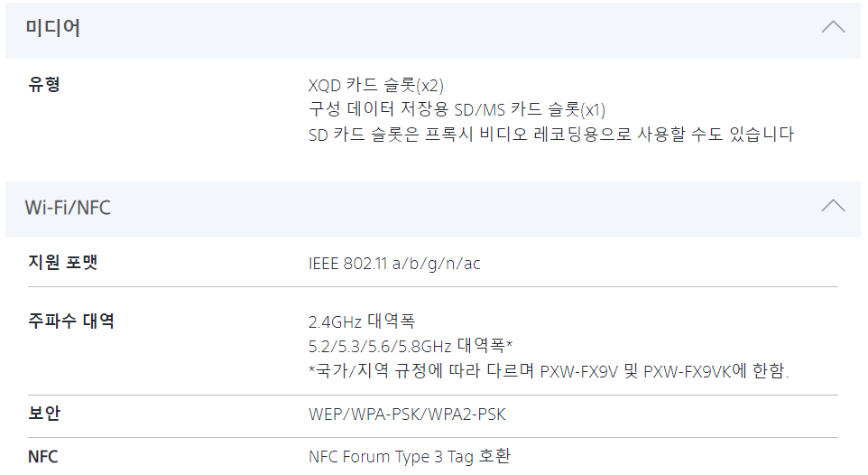Collapse the 미디어 section chevron
The height and width of the screenshot is (475, 868).
(833, 27)
